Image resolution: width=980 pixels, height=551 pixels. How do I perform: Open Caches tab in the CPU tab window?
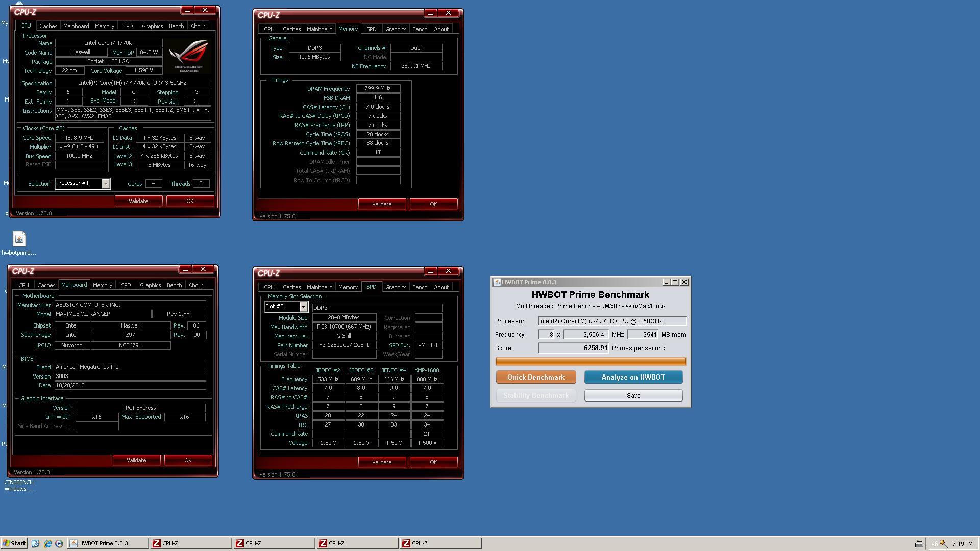coord(48,26)
